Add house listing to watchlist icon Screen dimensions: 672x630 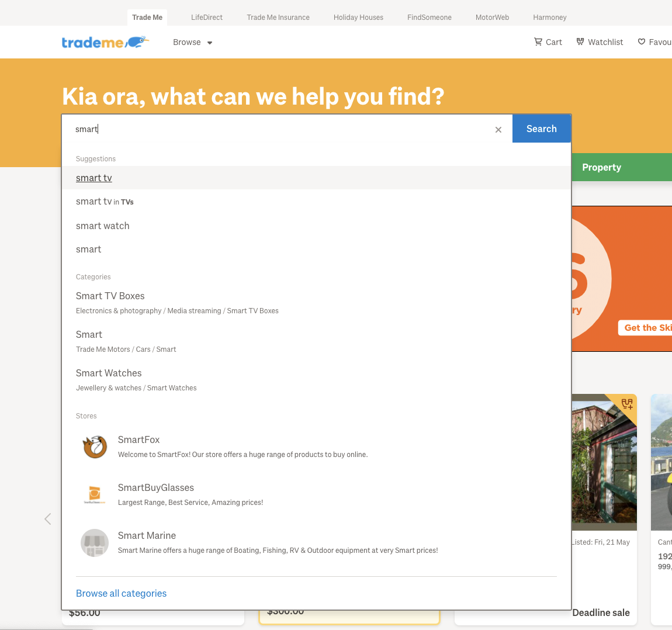coord(627,404)
